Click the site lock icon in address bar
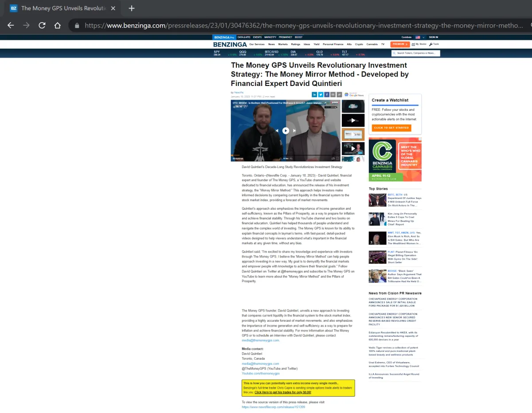 pos(77,26)
